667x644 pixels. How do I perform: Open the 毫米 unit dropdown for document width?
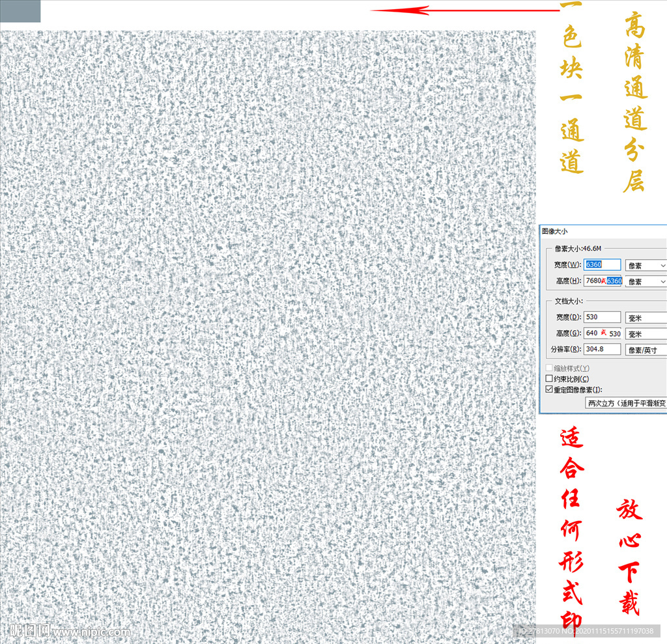tap(646, 318)
